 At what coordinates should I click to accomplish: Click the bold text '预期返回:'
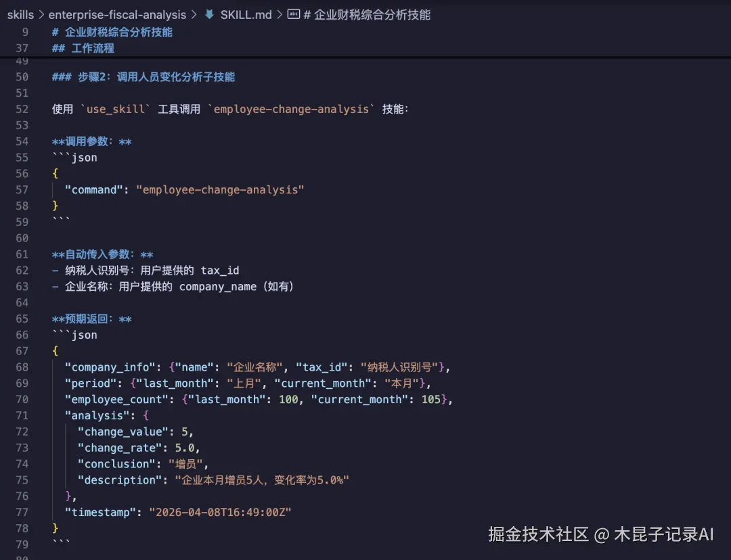pos(92,319)
